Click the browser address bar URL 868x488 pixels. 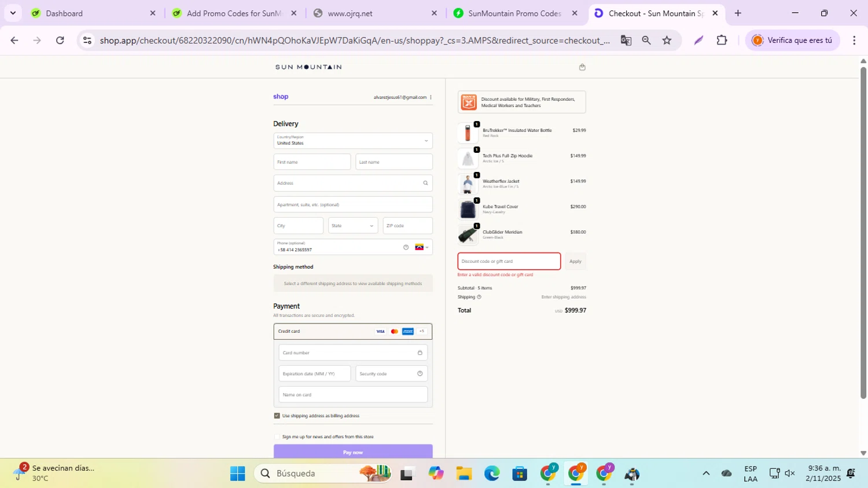[x=354, y=40]
